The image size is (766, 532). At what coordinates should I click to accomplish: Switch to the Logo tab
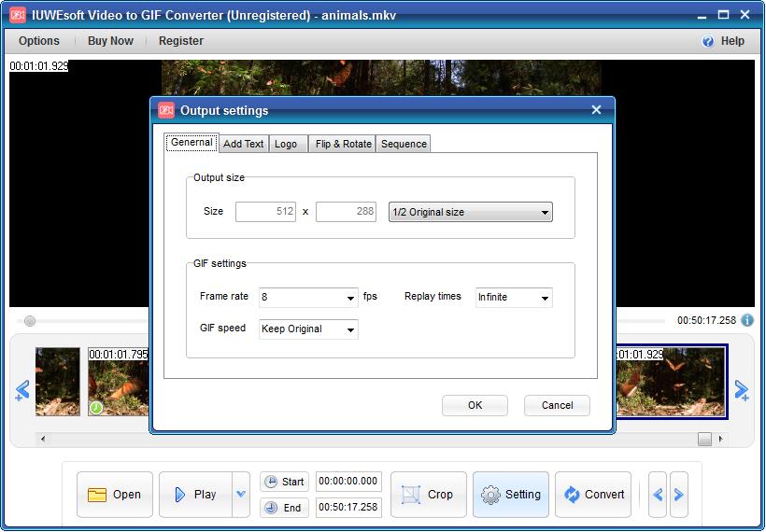pyautogui.click(x=289, y=144)
